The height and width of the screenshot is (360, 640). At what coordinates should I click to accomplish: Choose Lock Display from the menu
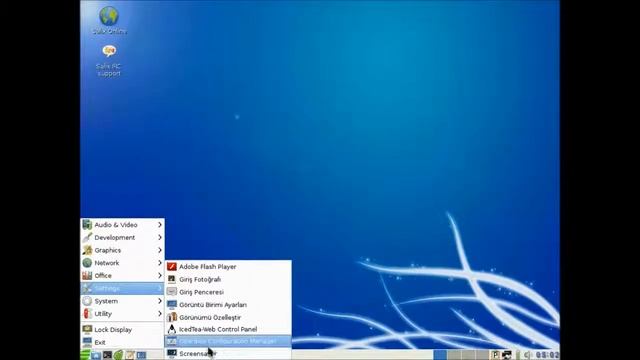(122, 329)
